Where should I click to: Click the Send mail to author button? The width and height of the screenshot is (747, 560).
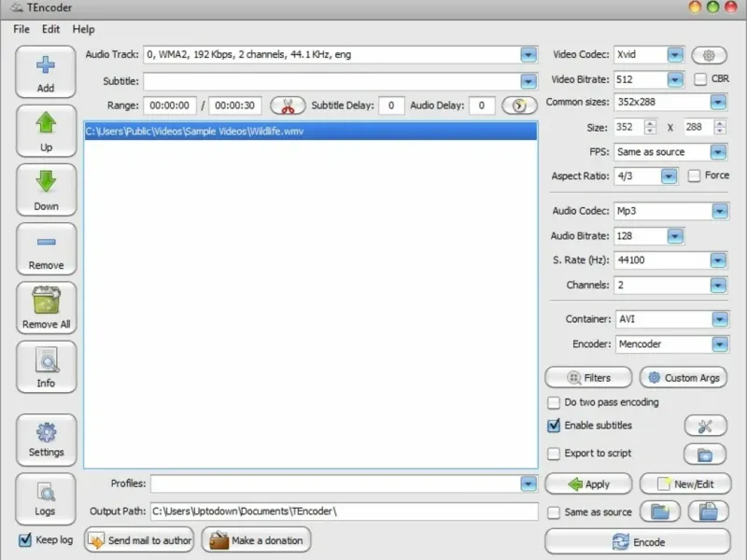pyautogui.click(x=139, y=540)
